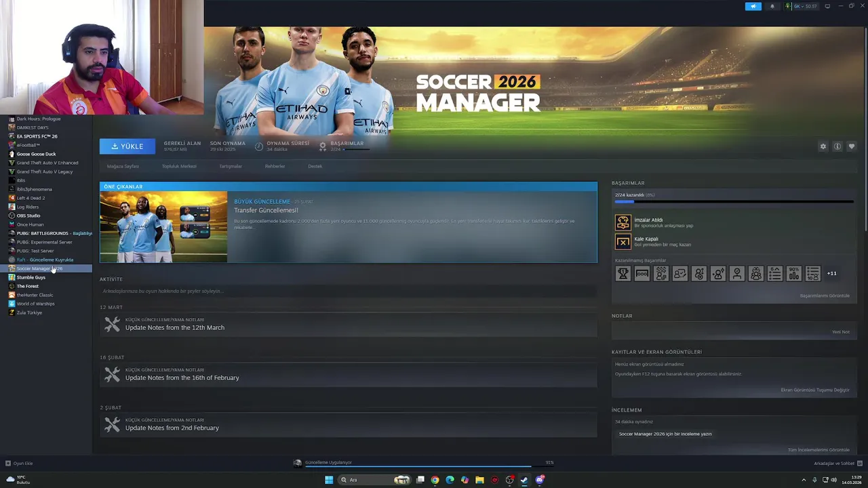
Task: Open Microsoft Edge from the taskbar
Action: [450, 480]
